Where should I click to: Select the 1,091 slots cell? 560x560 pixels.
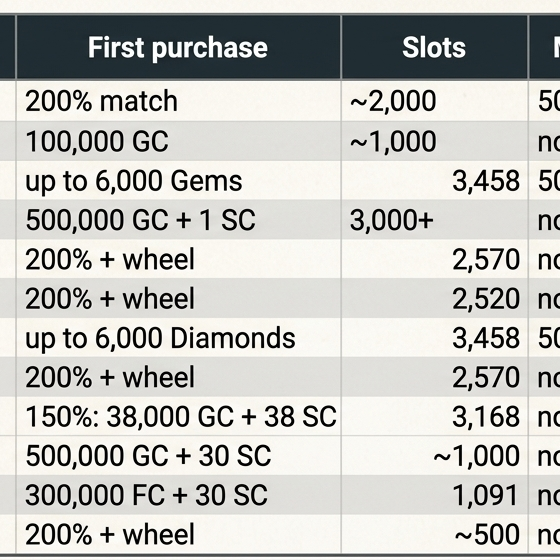434,495
